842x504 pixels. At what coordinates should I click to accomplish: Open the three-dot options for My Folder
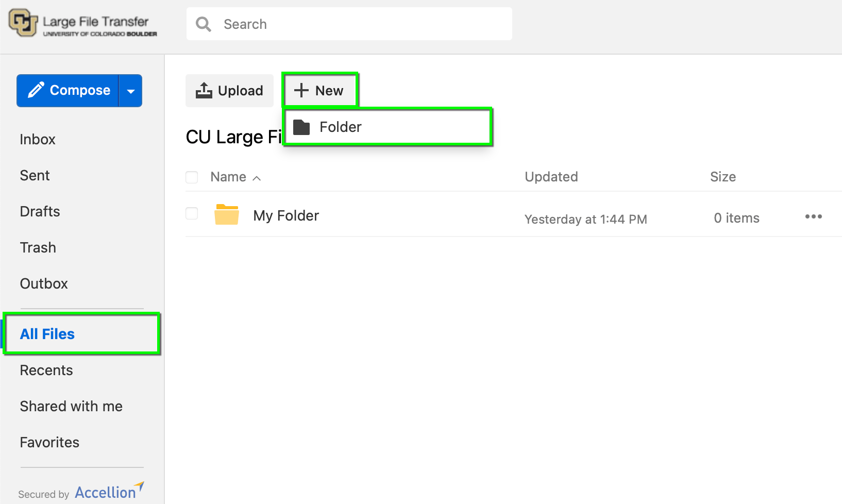point(813,217)
